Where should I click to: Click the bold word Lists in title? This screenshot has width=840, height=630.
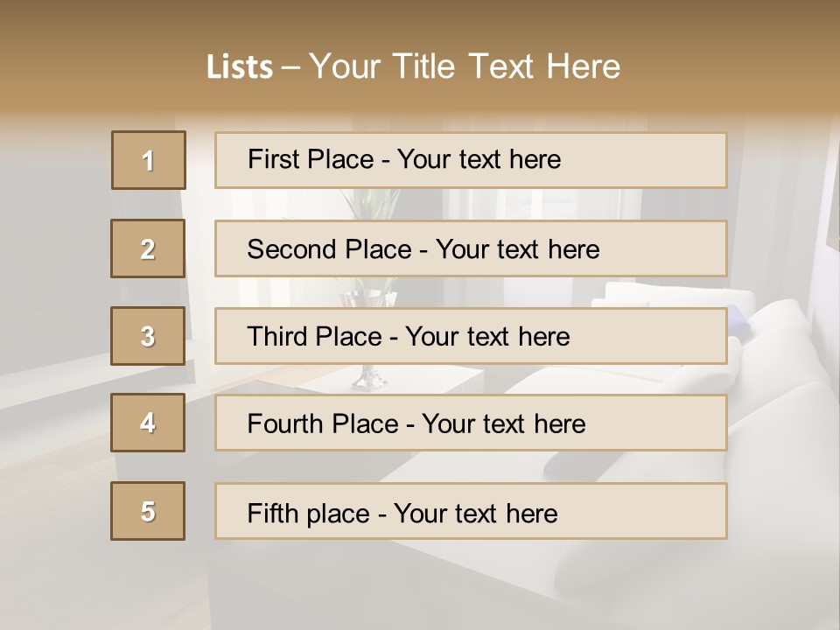click(x=239, y=66)
